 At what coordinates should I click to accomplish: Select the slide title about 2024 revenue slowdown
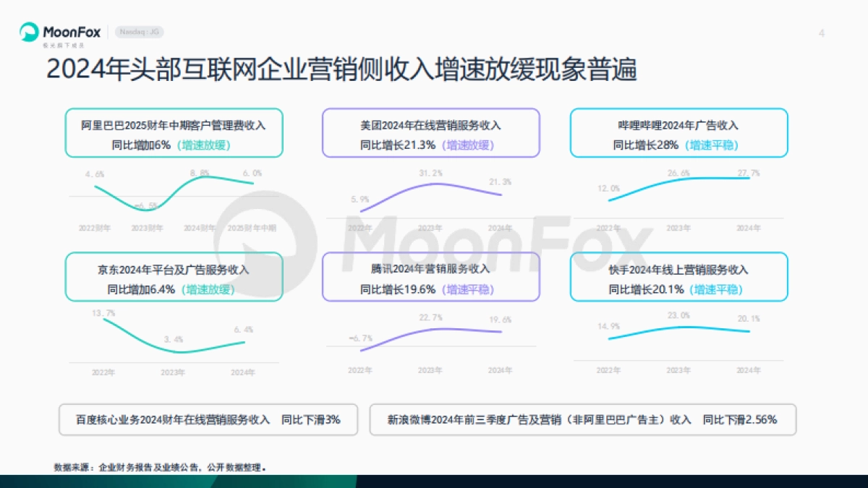pyautogui.click(x=344, y=69)
